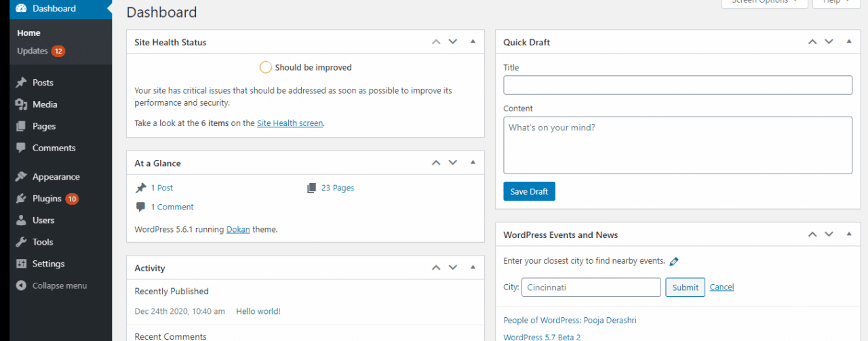Click the pencil icon to edit city

(x=674, y=261)
